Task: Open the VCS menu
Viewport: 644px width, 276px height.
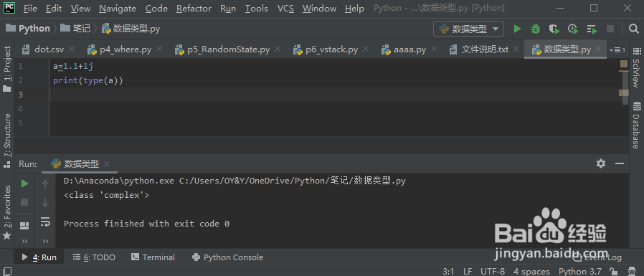Action: pos(285,8)
